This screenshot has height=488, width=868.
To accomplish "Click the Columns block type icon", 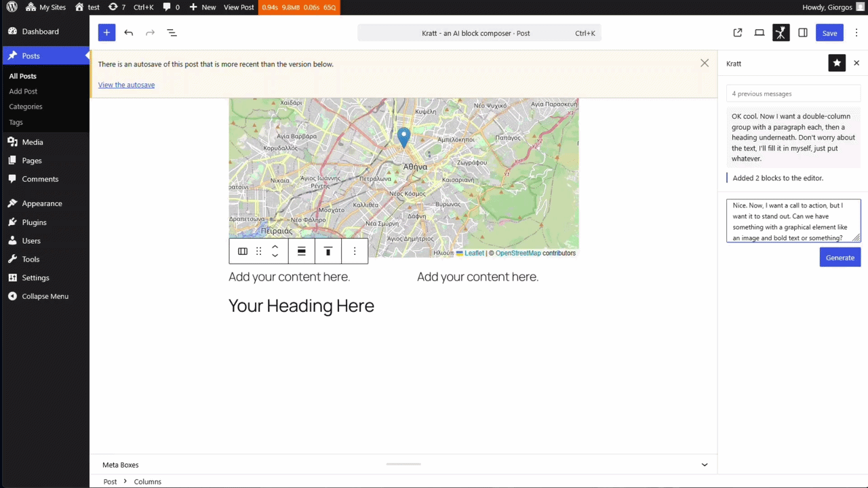I will [242, 251].
